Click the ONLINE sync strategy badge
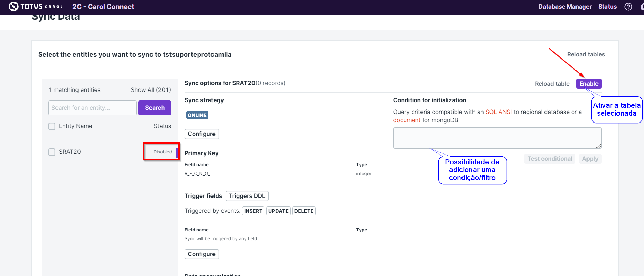The image size is (644, 276). 197,115
